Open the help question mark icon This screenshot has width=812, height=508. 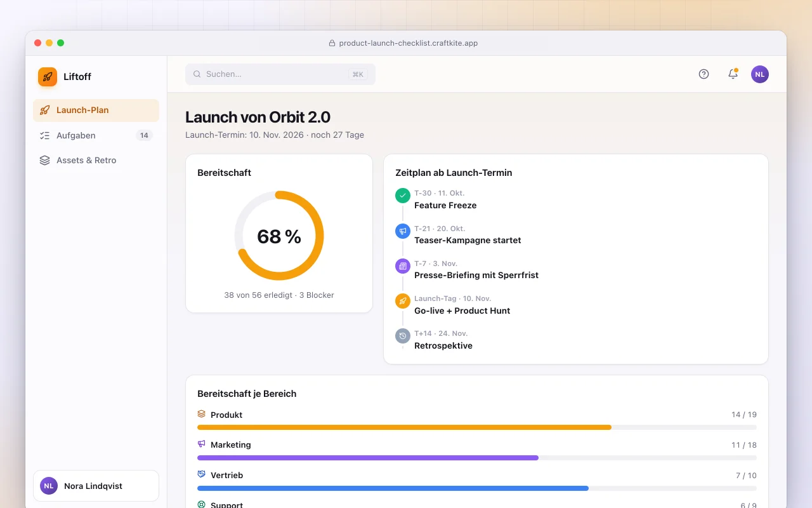coord(704,74)
